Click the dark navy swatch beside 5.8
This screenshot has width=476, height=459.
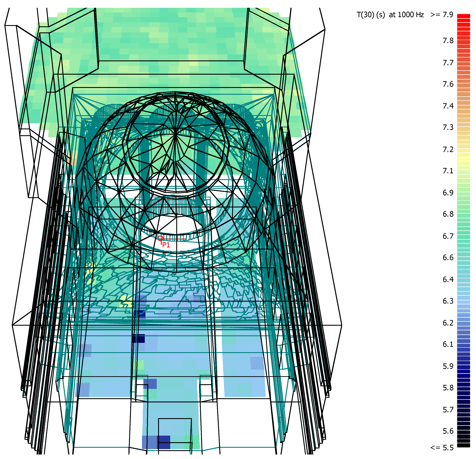463,389
